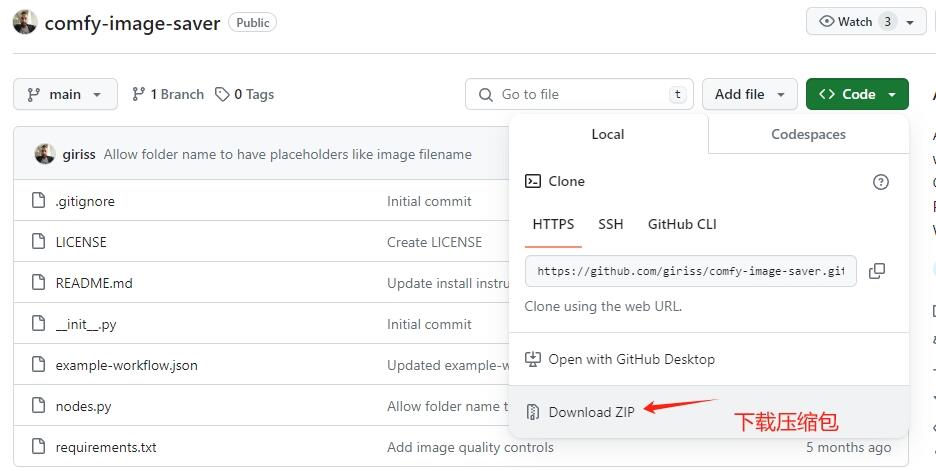Select the Local tab
This screenshot has width=936, height=471.
[608, 134]
